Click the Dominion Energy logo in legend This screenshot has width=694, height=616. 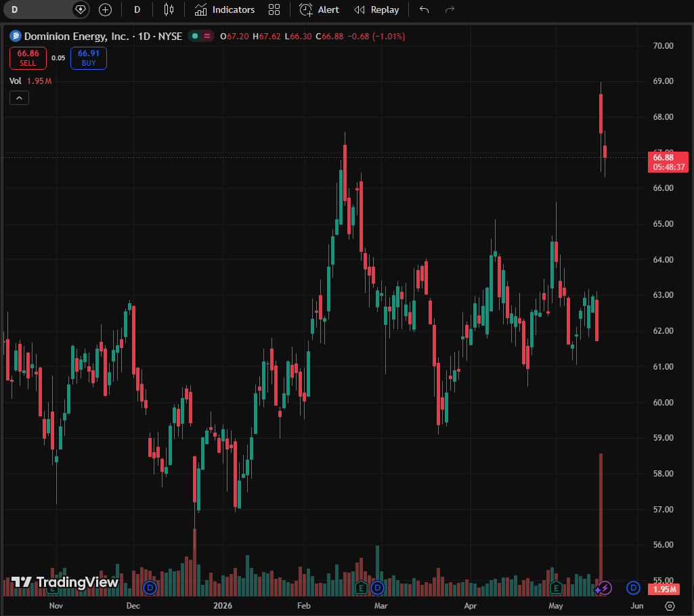coord(16,37)
